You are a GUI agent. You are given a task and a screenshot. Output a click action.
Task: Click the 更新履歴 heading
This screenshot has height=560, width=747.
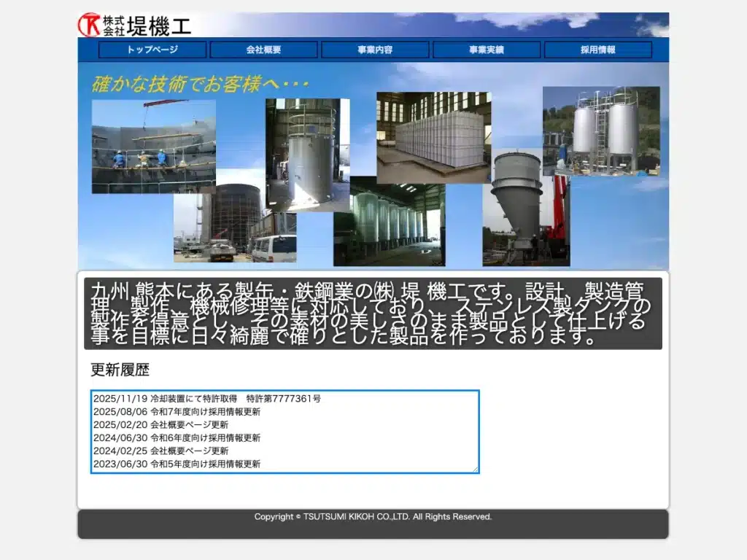pyautogui.click(x=120, y=370)
